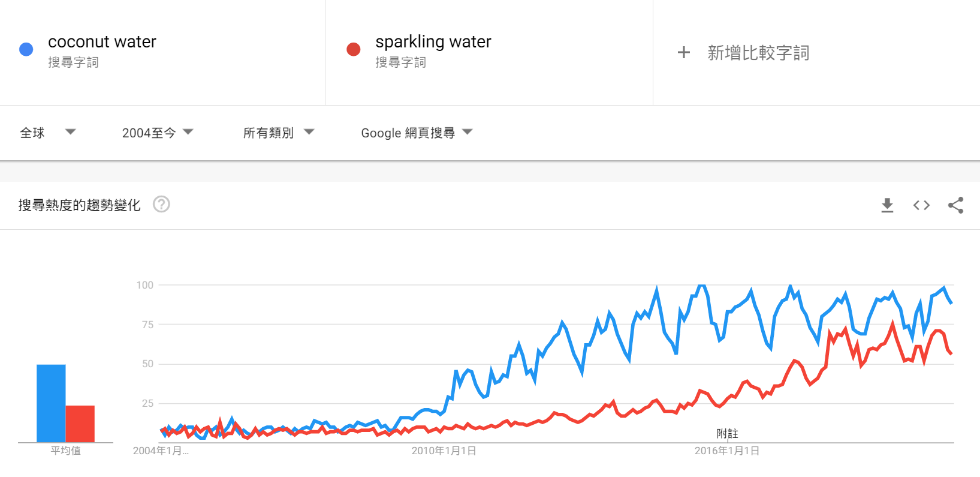
Task: Click the blue coconut water color dot
Action: pos(26,49)
